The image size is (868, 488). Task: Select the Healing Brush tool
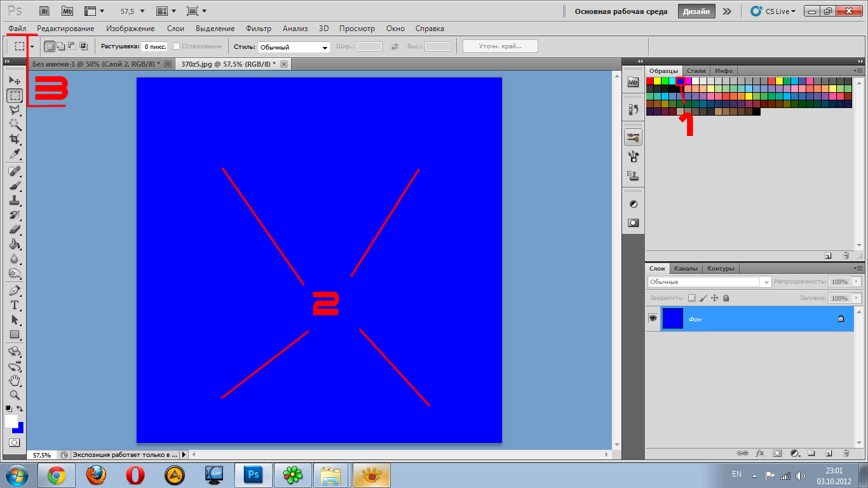[x=15, y=172]
